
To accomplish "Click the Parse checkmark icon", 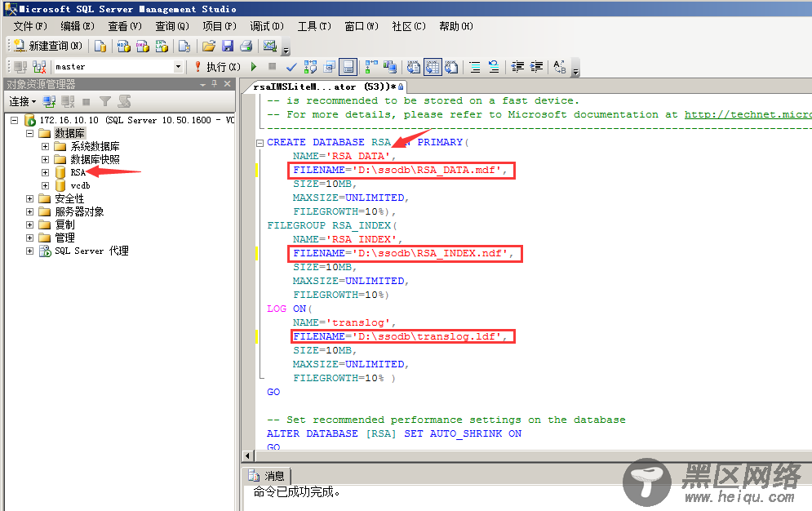I will [x=291, y=67].
